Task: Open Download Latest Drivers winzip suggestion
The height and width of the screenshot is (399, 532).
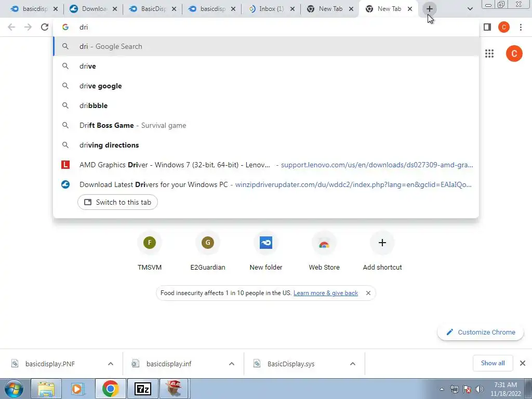Action: (266, 184)
